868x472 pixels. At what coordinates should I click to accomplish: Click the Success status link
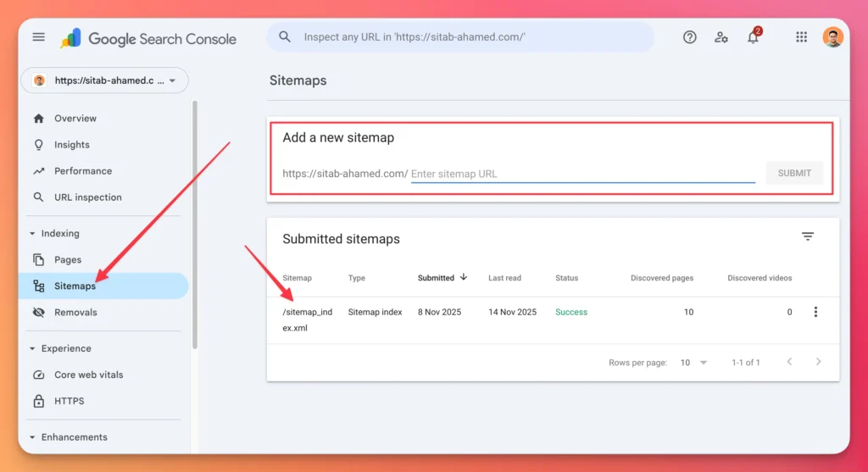pos(571,312)
